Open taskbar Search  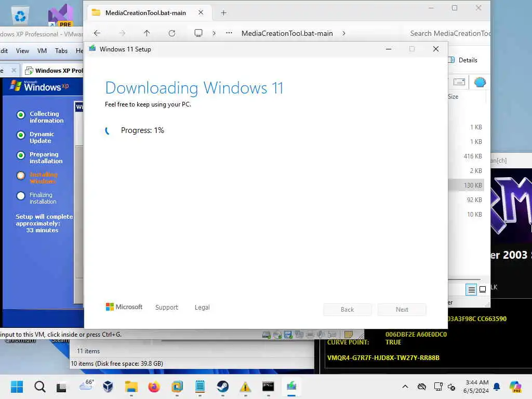(39, 387)
